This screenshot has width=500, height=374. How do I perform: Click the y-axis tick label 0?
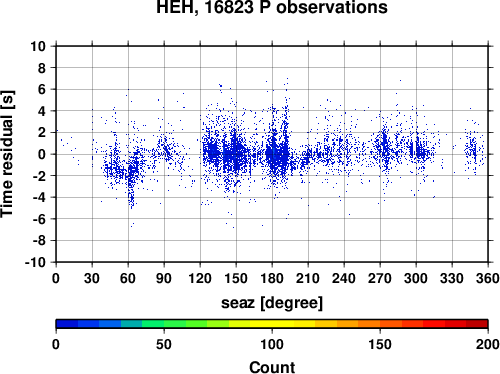[x=42, y=154]
